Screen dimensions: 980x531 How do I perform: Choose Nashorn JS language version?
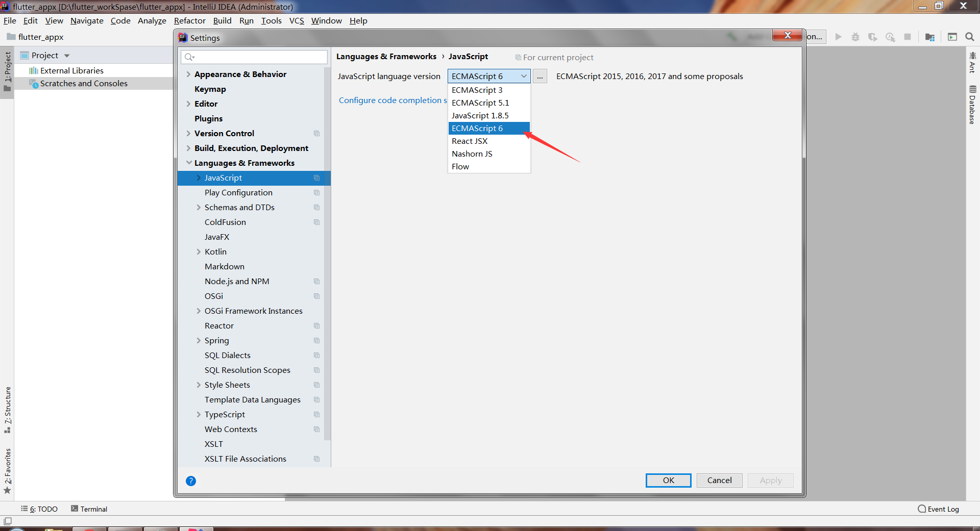pyautogui.click(x=489, y=154)
